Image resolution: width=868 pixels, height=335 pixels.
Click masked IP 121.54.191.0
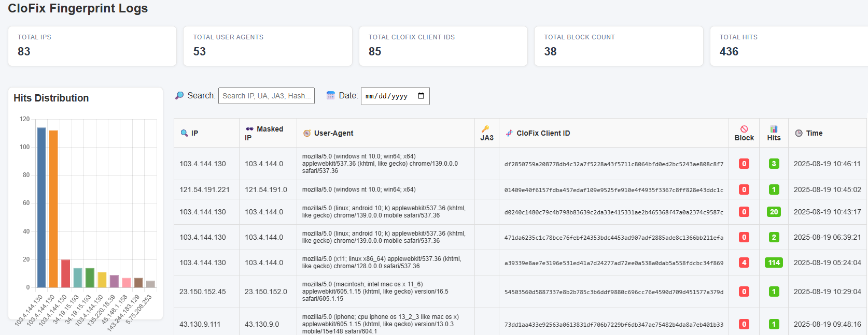click(x=266, y=190)
